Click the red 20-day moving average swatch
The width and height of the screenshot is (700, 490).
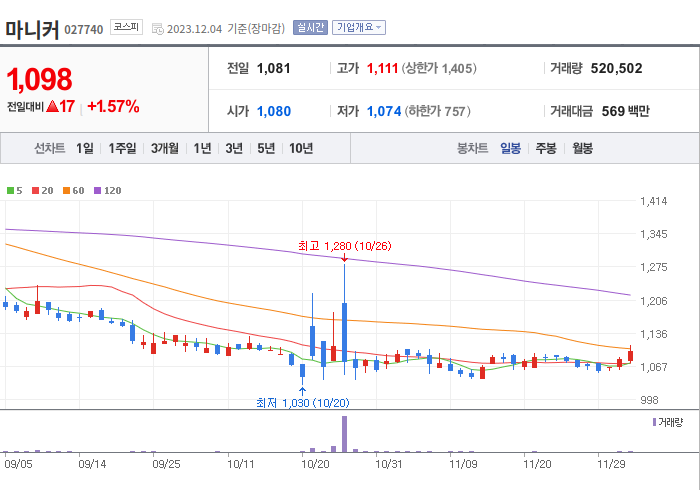(x=35, y=191)
